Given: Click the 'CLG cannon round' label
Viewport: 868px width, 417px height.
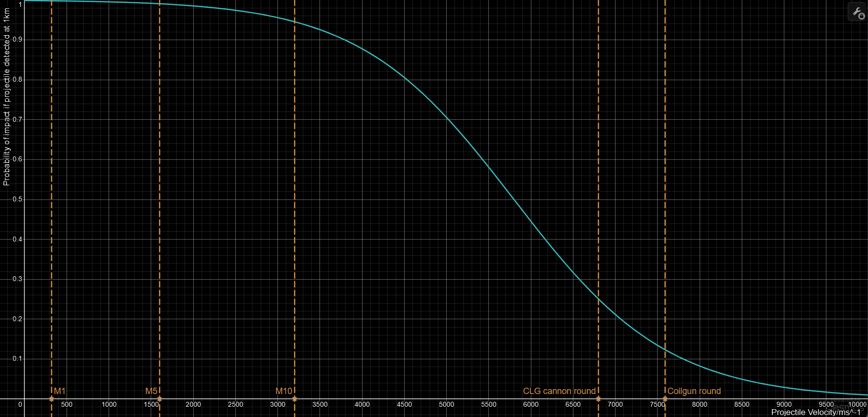Looking at the screenshot, I should click(559, 391).
